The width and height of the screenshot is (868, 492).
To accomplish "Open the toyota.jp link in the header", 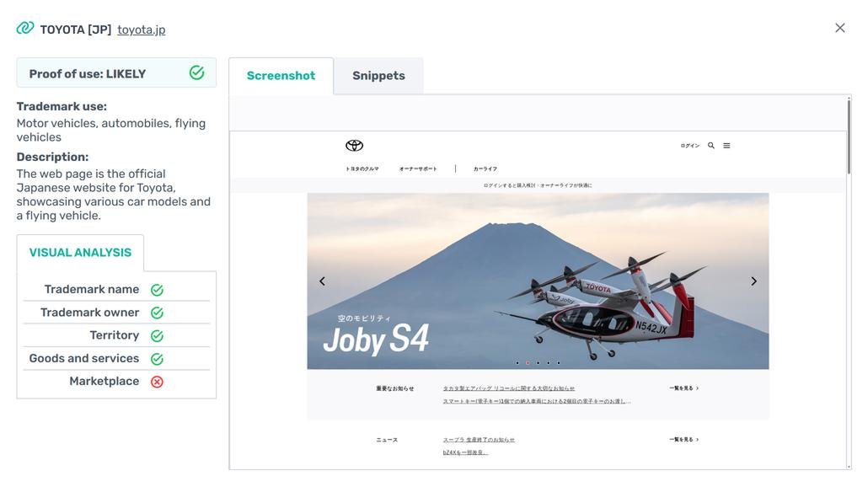I will [142, 29].
